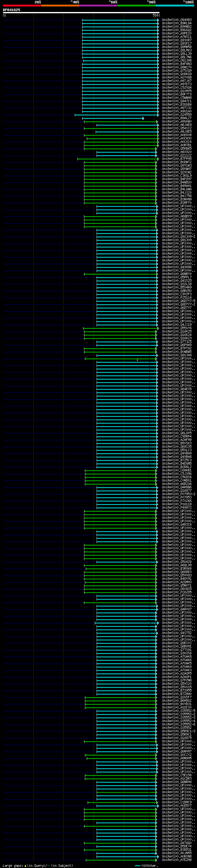Open hit UniRef100_B9RL84
197x868 pixels.
[x=177, y=23]
